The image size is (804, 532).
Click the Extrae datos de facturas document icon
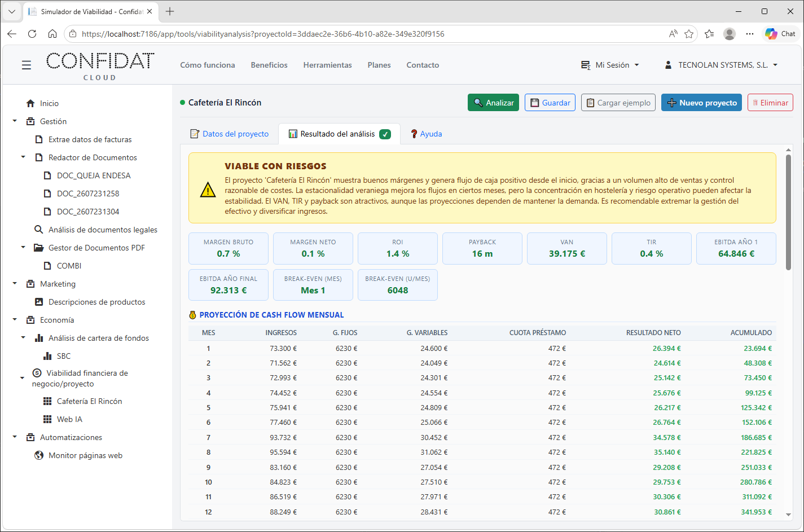pos(39,139)
